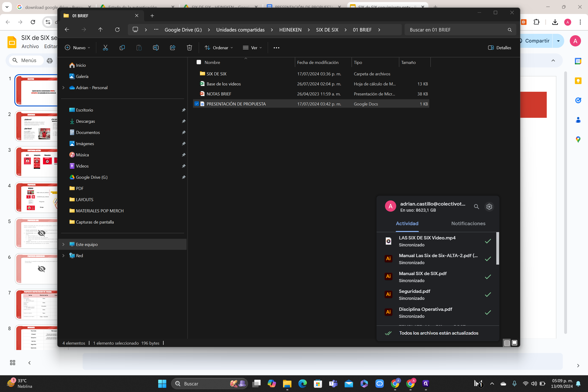
Task: Uncheck the PRESENTACIÓN DE PROPUESTA checkbox
Action: (197, 104)
